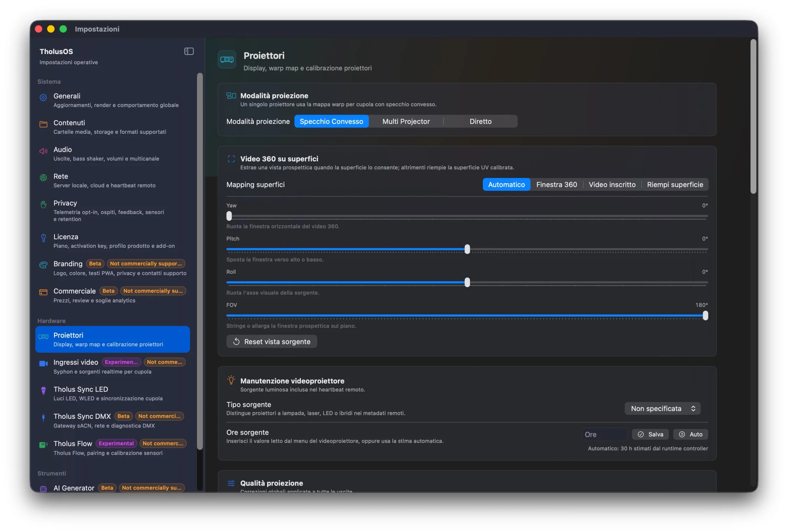Click the Licenza key icon
The width and height of the screenshot is (788, 532).
(x=43, y=238)
